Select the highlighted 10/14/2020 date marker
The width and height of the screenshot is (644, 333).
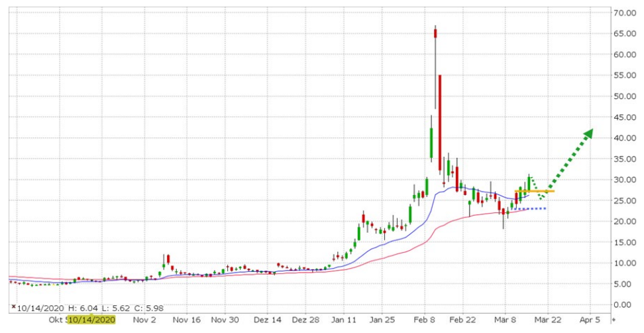coord(91,320)
